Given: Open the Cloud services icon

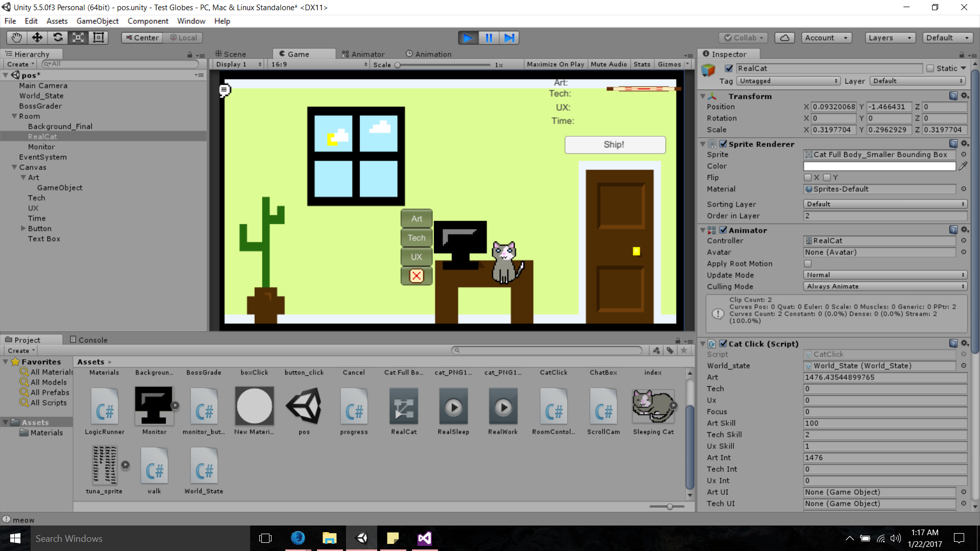Looking at the screenshot, I should (785, 38).
